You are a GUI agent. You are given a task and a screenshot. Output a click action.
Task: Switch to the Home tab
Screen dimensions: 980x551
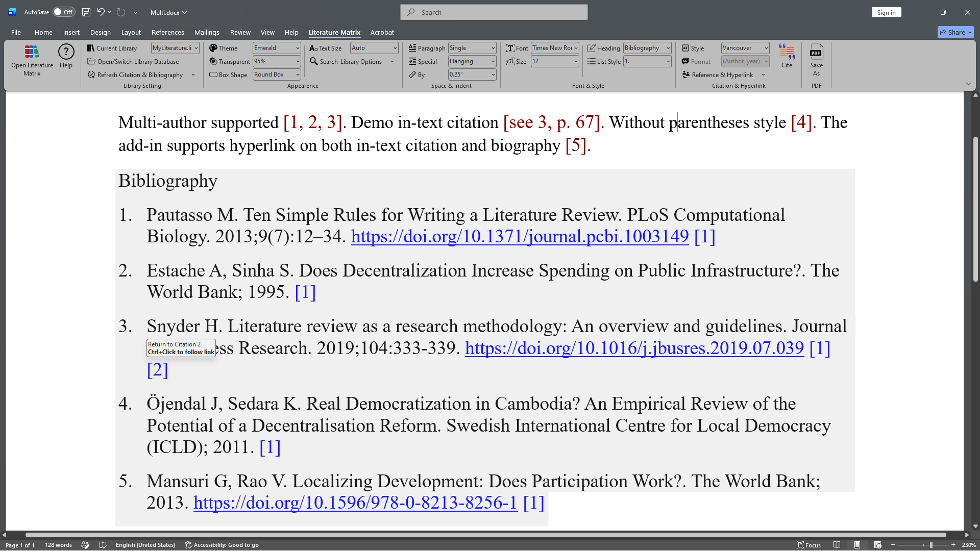(x=43, y=32)
